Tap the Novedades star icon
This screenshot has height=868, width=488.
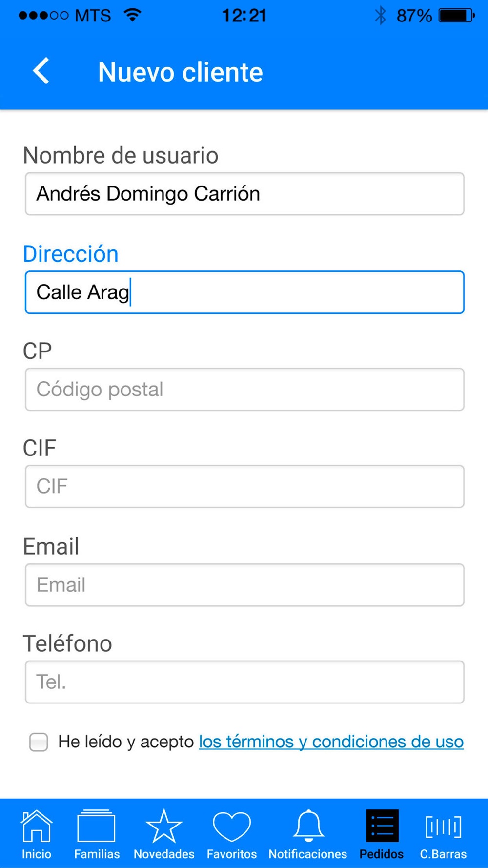[x=164, y=826]
